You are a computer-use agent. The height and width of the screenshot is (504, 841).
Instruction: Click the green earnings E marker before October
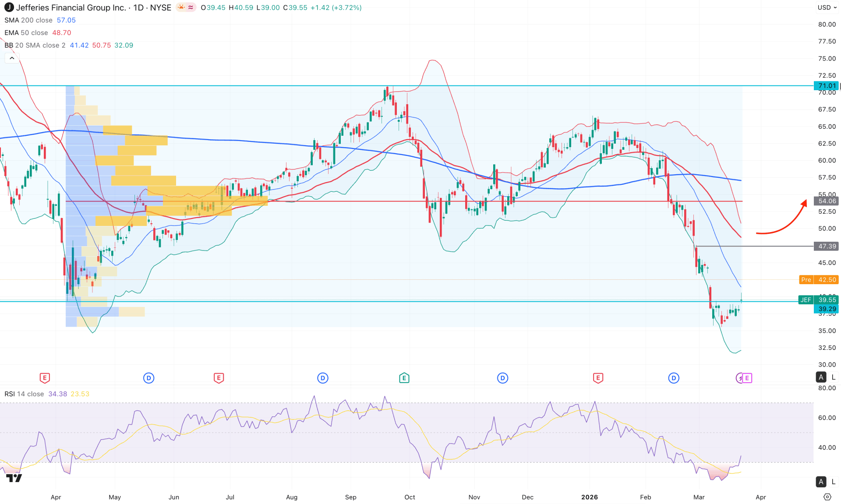click(x=404, y=378)
